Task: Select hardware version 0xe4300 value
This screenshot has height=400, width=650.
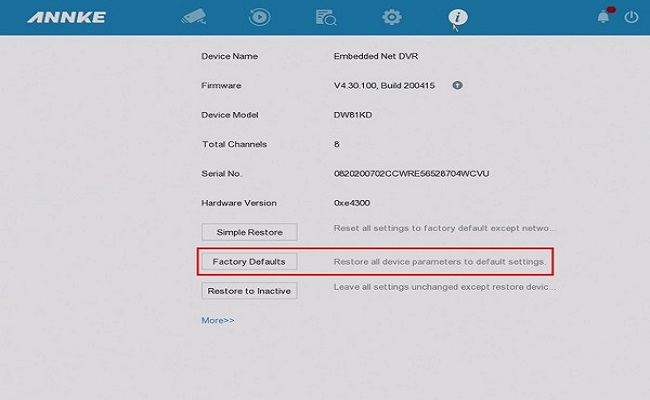Action: [352, 203]
